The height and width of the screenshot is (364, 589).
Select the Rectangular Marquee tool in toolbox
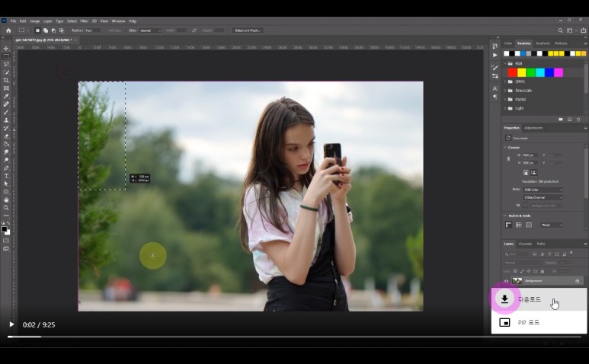tap(6, 56)
